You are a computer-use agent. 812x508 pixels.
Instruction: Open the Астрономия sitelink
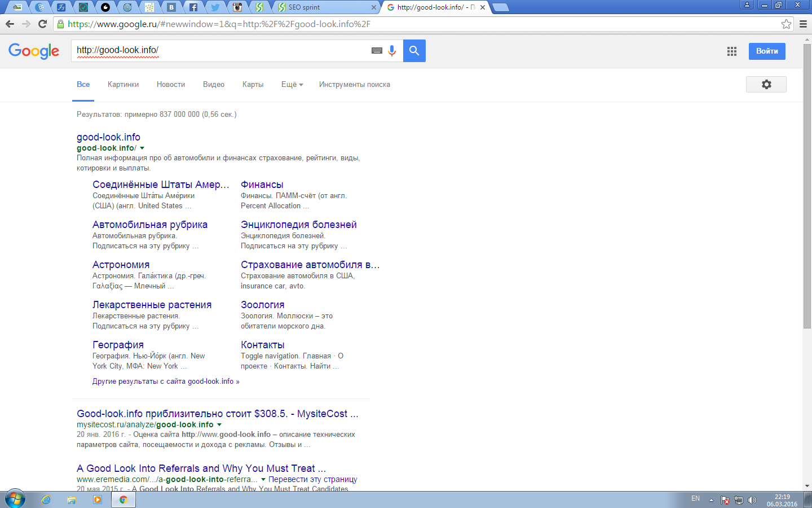[x=121, y=265]
